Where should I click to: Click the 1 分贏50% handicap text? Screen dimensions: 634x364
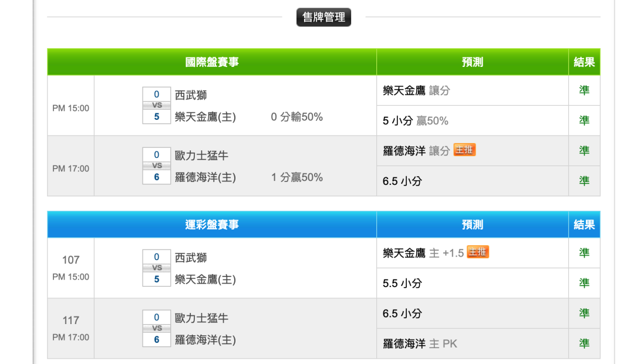(297, 177)
